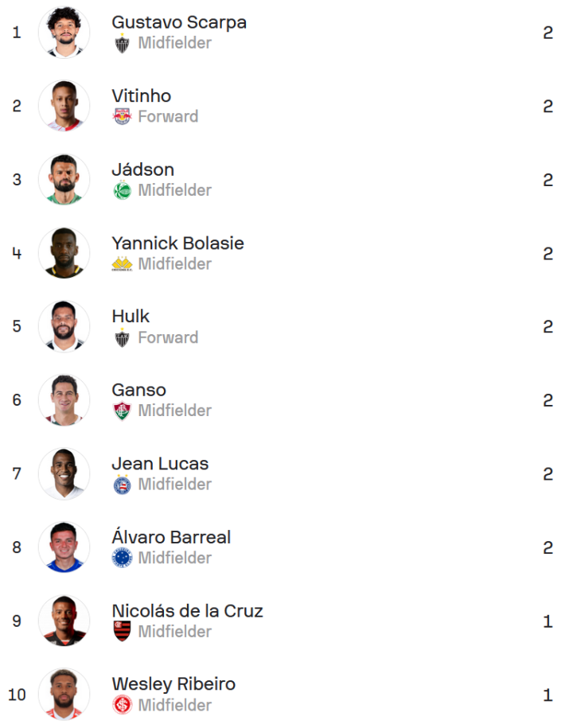
Task: View Wesley Ribeiro's player photo
Action: (64, 695)
